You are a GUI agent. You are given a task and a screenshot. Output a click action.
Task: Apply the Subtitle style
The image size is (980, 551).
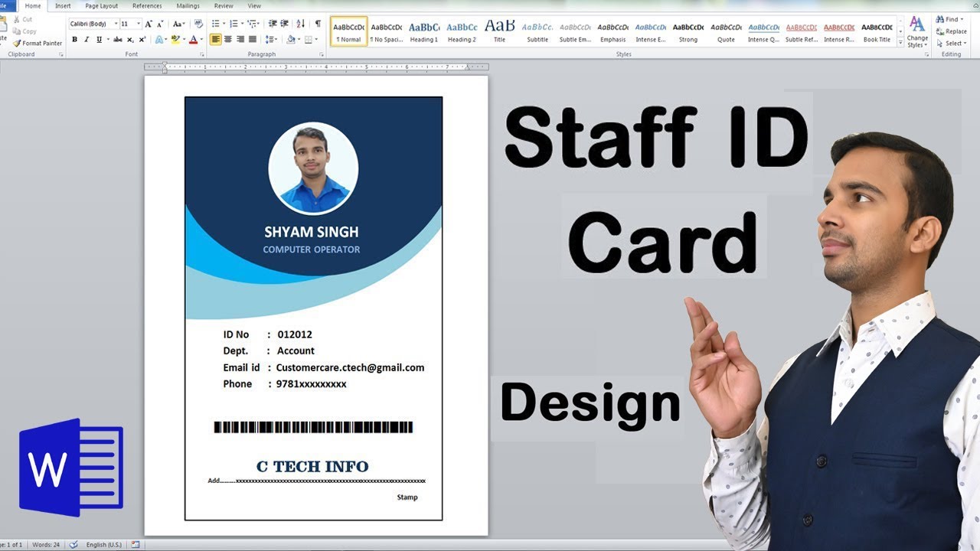537,31
